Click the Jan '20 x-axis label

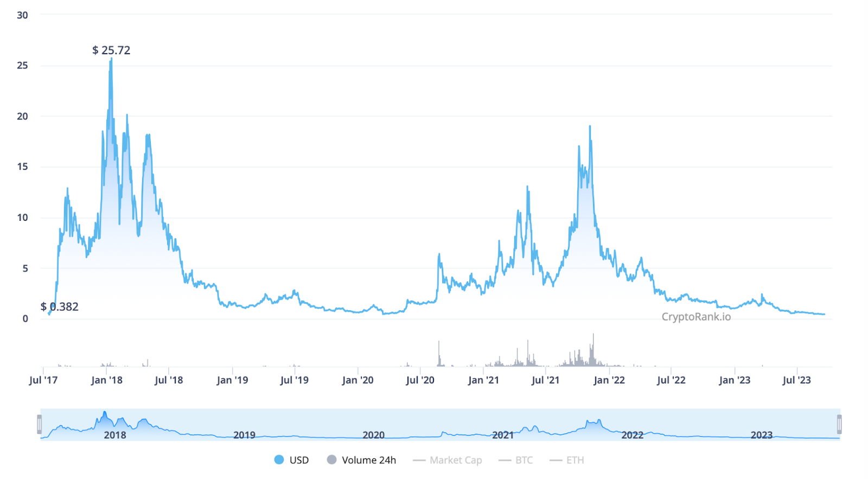point(358,380)
